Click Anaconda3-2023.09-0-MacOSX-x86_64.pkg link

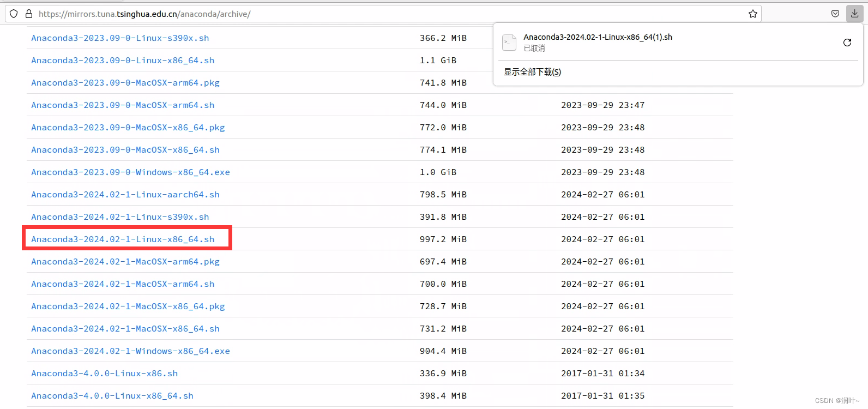[x=128, y=128]
